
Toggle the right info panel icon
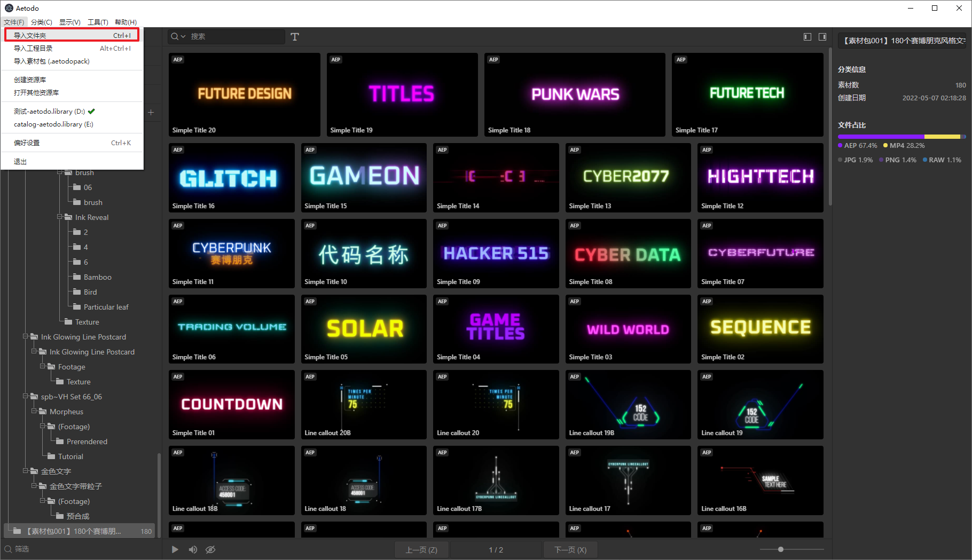click(822, 37)
